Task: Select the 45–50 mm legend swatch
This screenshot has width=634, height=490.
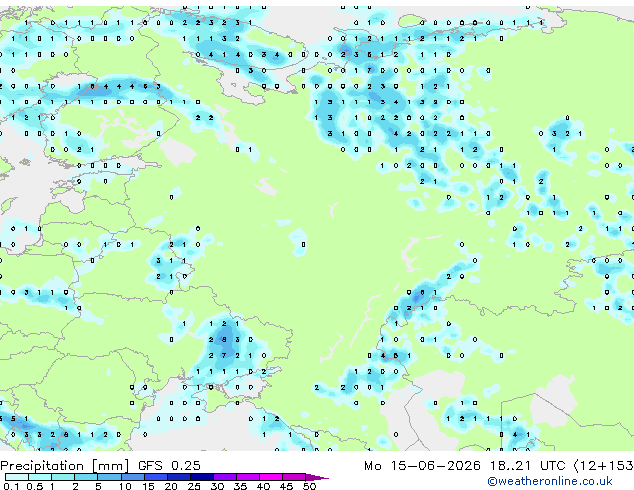Action: (x=294, y=477)
